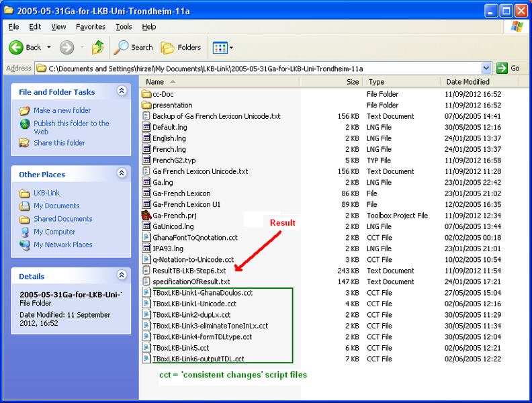Viewport: 532px width, 403px height.
Task: Sort by the Name column header
Action: pos(220,82)
